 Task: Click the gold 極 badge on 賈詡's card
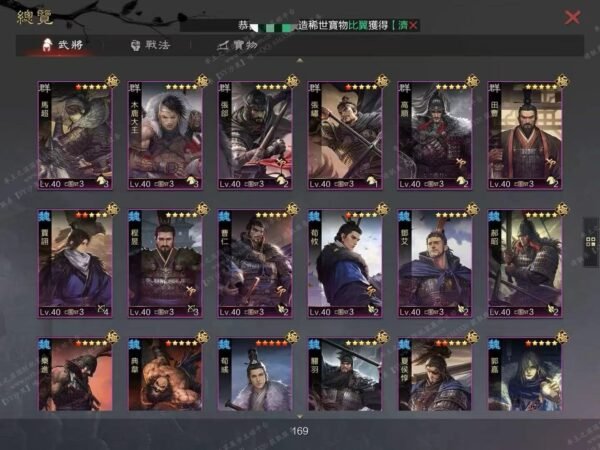tap(113, 209)
